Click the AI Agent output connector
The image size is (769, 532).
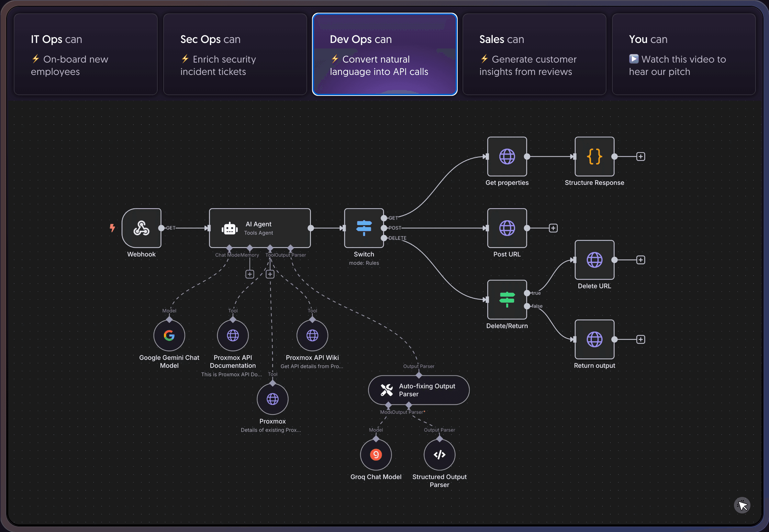pos(311,228)
